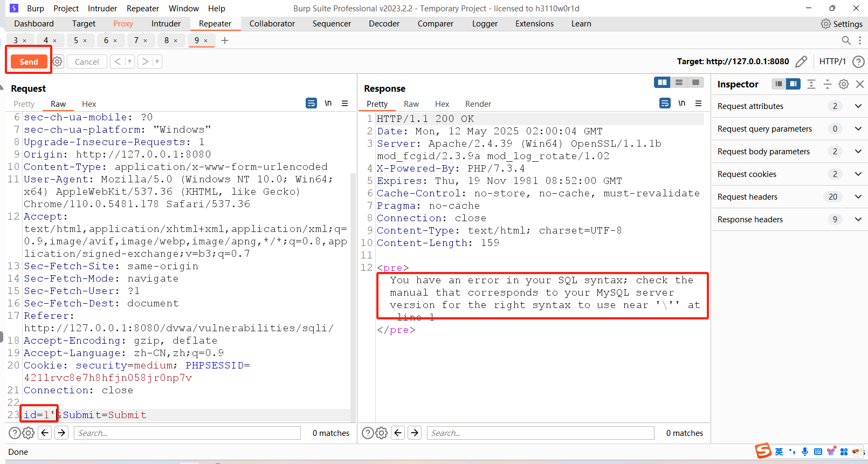This screenshot has width=868, height=464.
Task: Open response search settings gear
Action: (381, 433)
